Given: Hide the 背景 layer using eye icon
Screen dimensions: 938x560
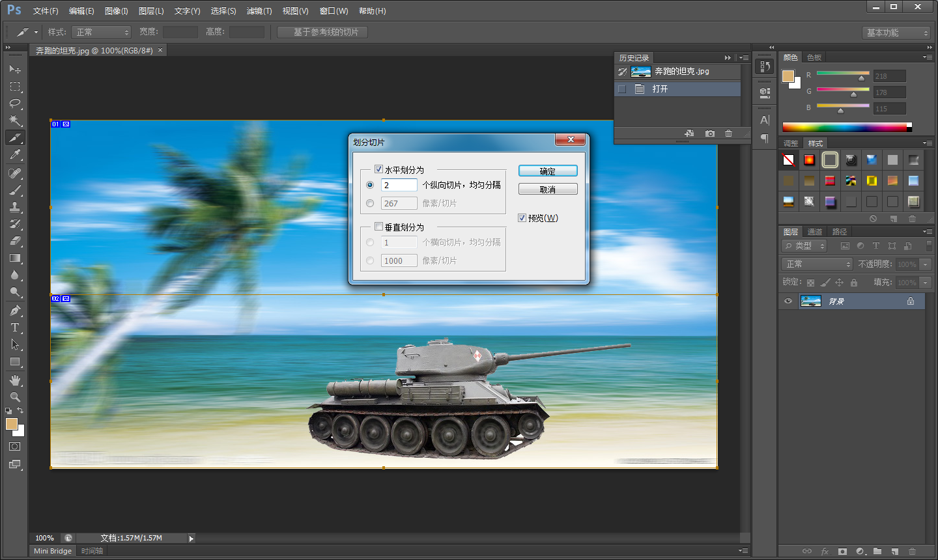Looking at the screenshot, I should tap(788, 301).
